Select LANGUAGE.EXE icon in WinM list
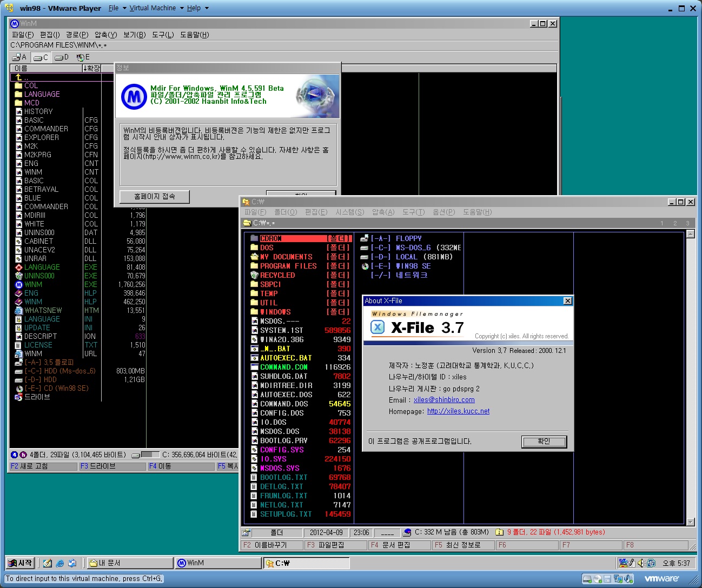The image size is (702, 588). click(x=19, y=267)
